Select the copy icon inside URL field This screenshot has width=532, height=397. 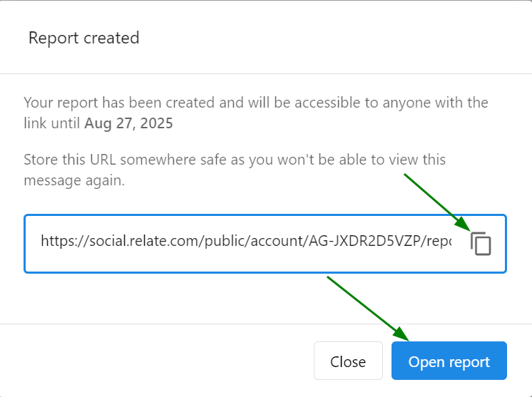tap(481, 244)
